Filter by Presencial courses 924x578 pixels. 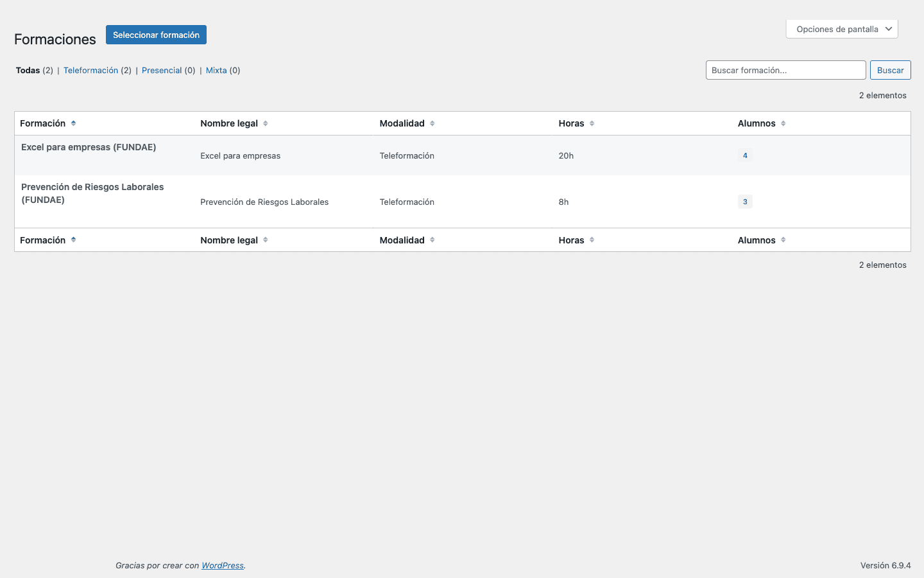(x=162, y=70)
